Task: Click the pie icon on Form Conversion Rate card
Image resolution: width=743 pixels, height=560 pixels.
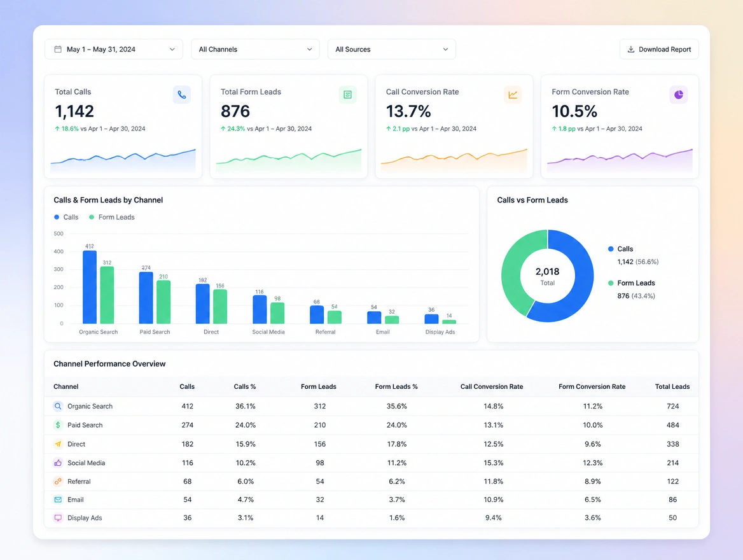Action: (679, 94)
